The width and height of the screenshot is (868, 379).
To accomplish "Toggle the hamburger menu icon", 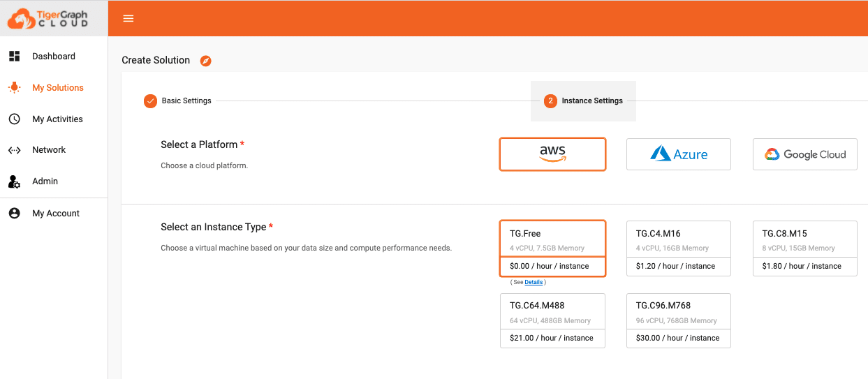I will point(128,19).
